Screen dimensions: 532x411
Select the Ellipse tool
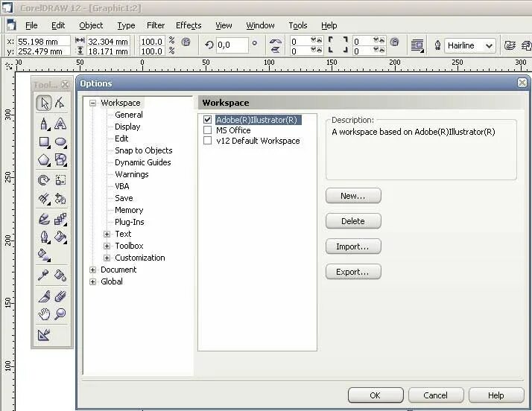click(x=60, y=142)
